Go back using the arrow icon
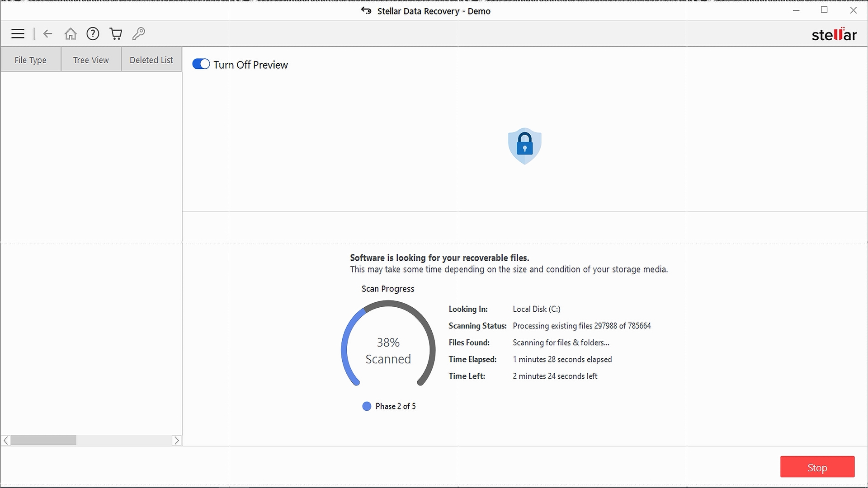868x488 pixels. pyautogui.click(x=48, y=34)
